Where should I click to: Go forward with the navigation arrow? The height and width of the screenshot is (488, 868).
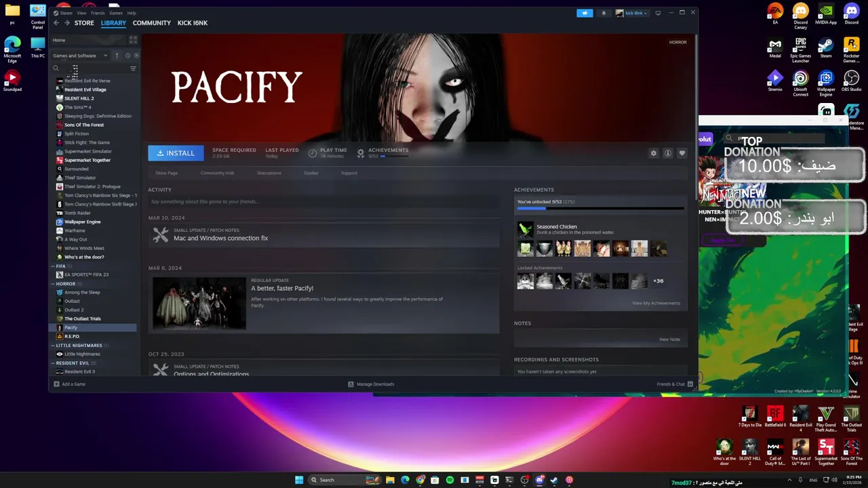(67, 23)
